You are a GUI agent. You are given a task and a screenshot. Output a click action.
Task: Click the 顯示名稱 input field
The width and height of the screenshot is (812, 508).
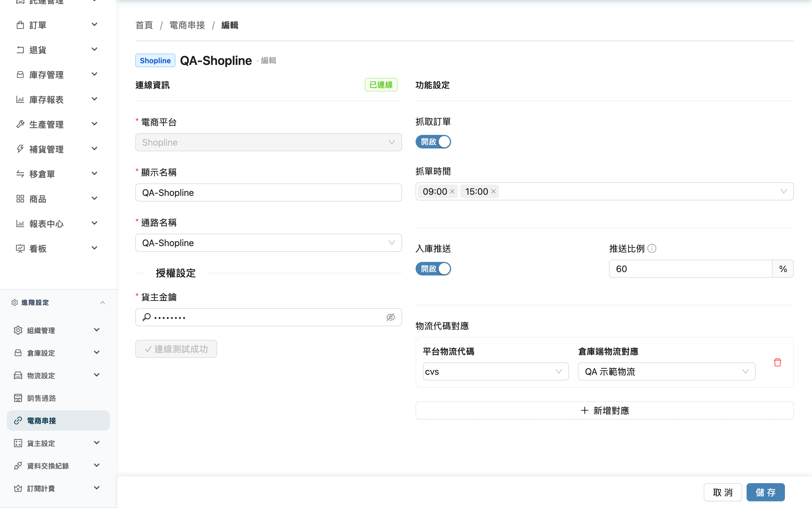coord(268,192)
